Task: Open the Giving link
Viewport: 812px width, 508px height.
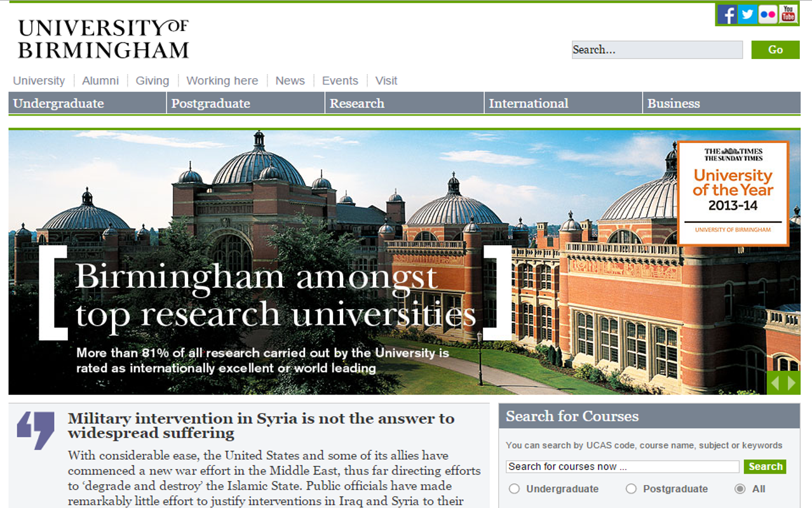Action: coord(152,81)
